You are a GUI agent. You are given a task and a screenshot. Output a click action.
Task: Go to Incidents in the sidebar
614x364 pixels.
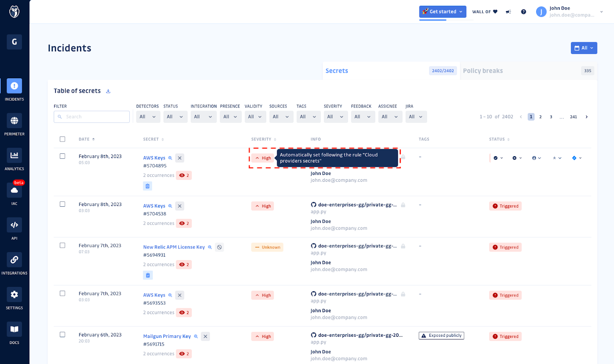[x=14, y=90]
